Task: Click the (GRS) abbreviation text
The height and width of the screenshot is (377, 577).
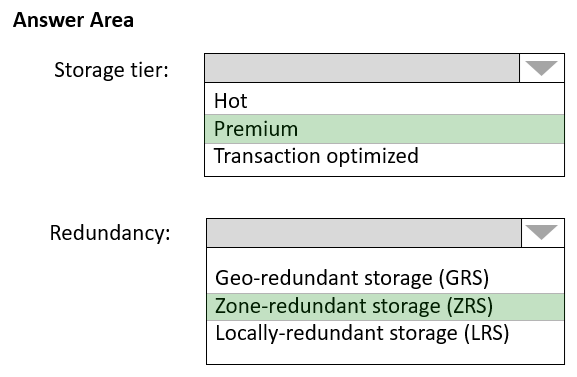Action: (464, 278)
